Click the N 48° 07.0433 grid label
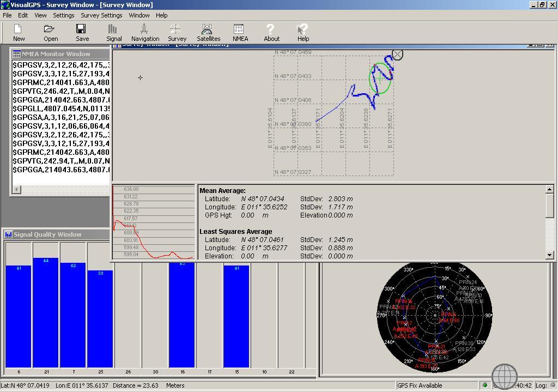558x392 pixels. pyautogui.click(x=293, y=76)
